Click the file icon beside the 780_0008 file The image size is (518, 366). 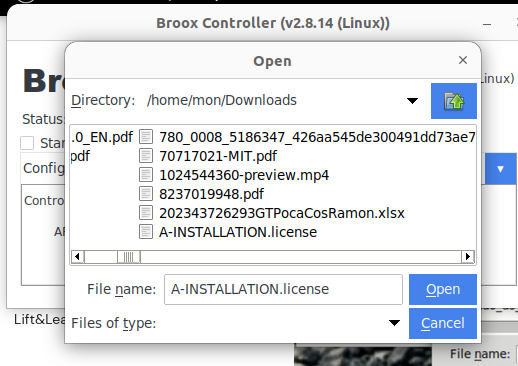click(x=146, y=137)
